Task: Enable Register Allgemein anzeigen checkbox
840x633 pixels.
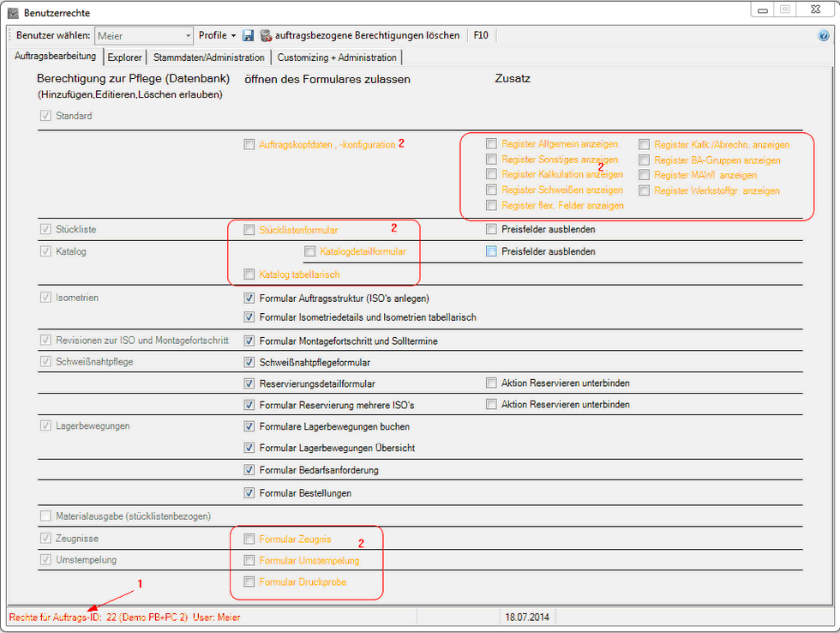Action: (x=491, y=144)
